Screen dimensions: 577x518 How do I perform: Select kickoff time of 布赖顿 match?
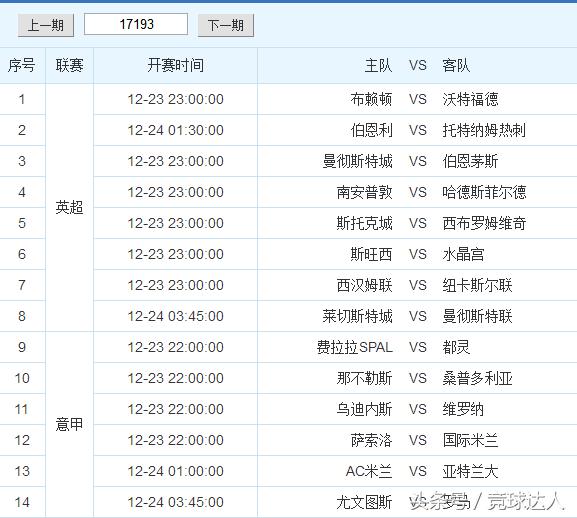176,99
